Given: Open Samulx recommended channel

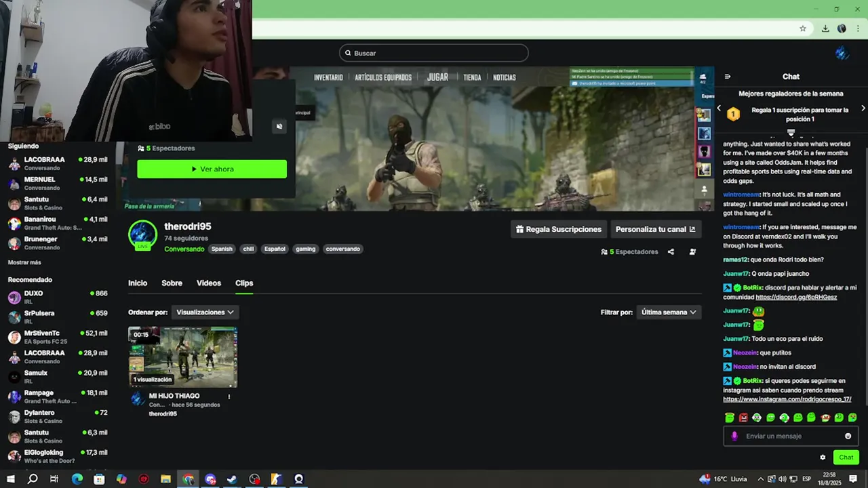Looking at the screenshot, I should click(x=58, y=376).
